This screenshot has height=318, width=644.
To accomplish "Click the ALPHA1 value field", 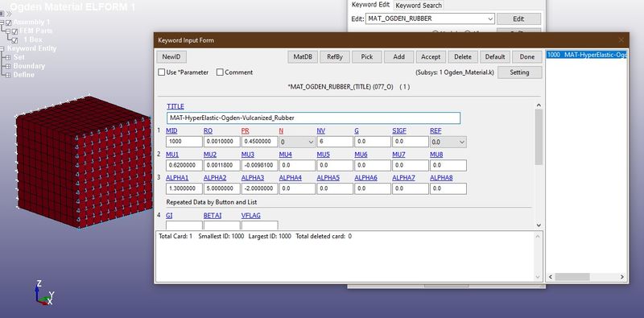I will point(184,188).
